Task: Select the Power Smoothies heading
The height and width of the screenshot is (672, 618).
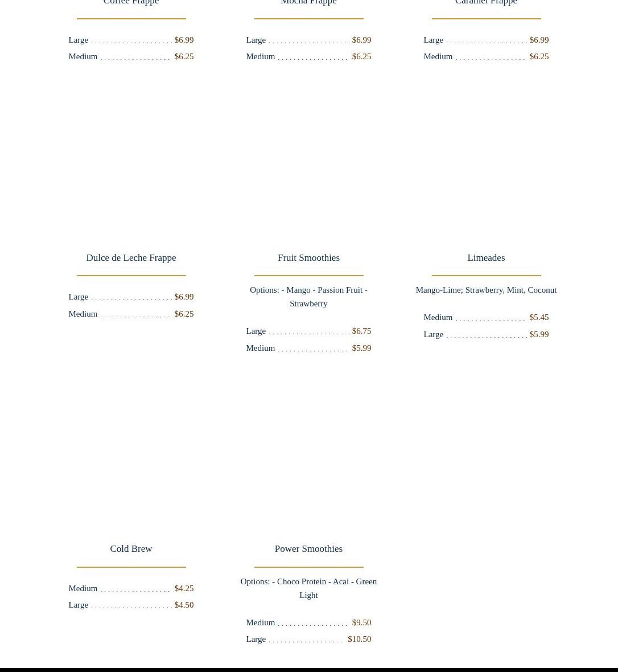Action: (308, 549)
